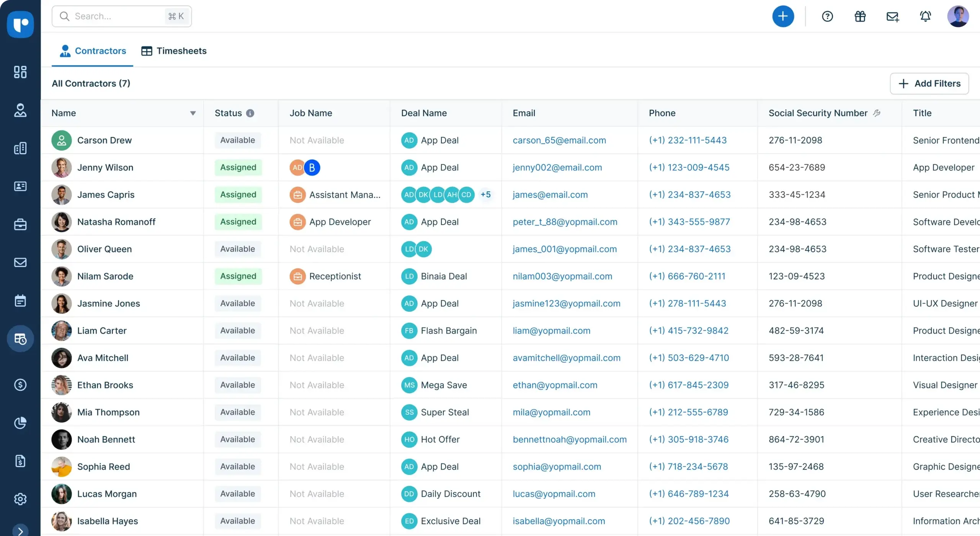Image resolution: width=980 pixels, height=536 pixels.
Task: Open the payments dollar icon in sidebar
Action: (x=20, y=385)
